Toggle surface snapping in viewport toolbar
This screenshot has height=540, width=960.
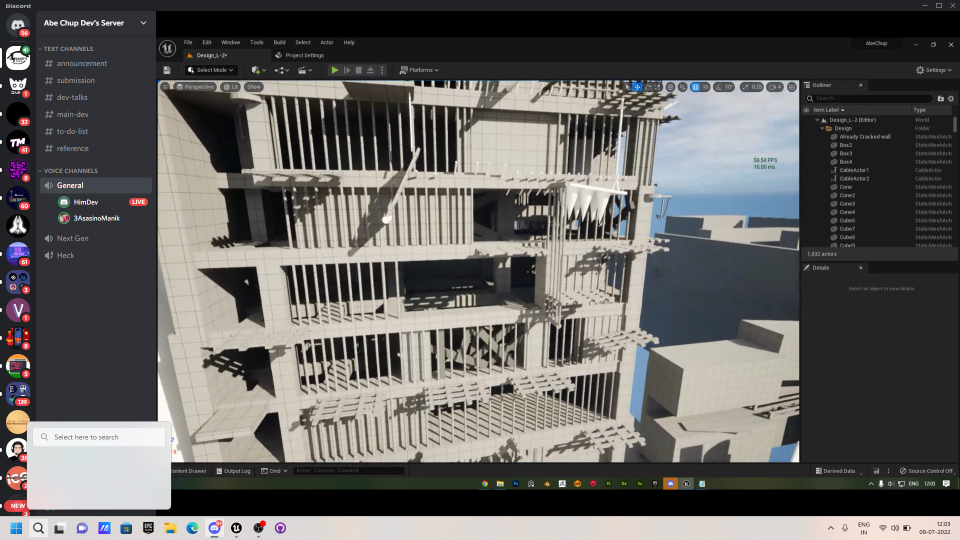[x=683, y=87]
